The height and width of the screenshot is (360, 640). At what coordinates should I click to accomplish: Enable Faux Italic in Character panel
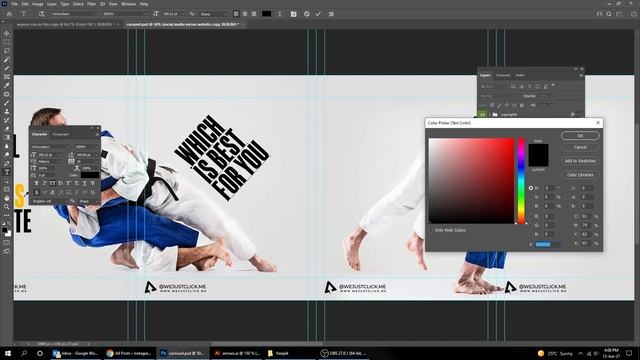tap(44, 183)
